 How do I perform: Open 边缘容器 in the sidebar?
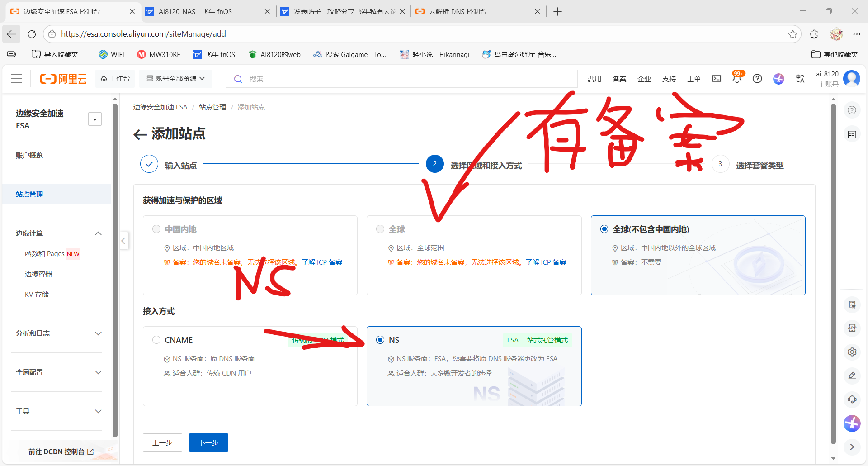point(38,274)
